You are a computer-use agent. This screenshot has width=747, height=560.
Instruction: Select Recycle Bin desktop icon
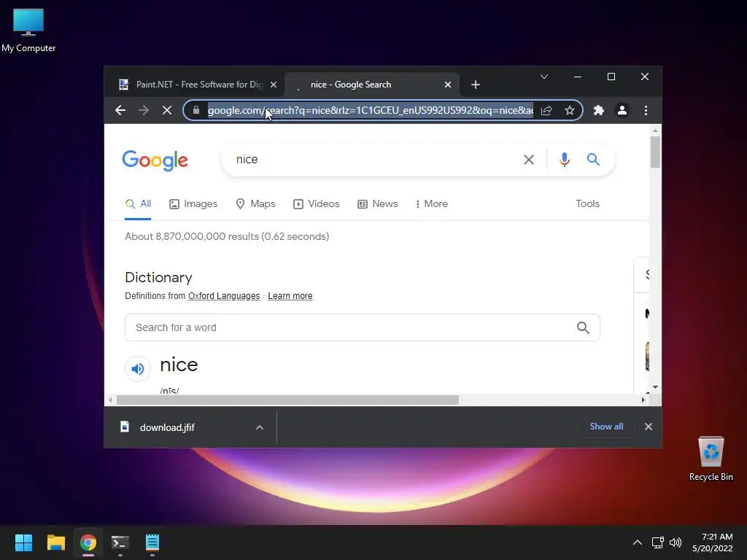tap(711, 459)
